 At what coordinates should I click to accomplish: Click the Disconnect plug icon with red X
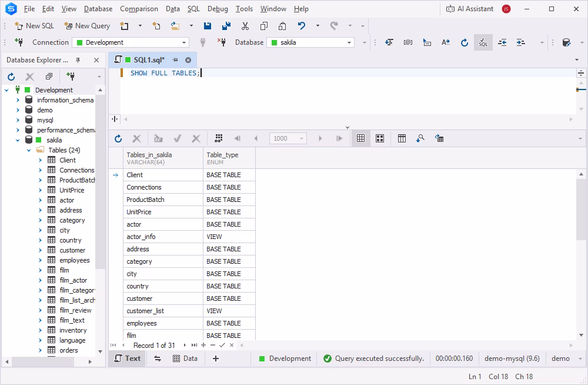(222, 42)
